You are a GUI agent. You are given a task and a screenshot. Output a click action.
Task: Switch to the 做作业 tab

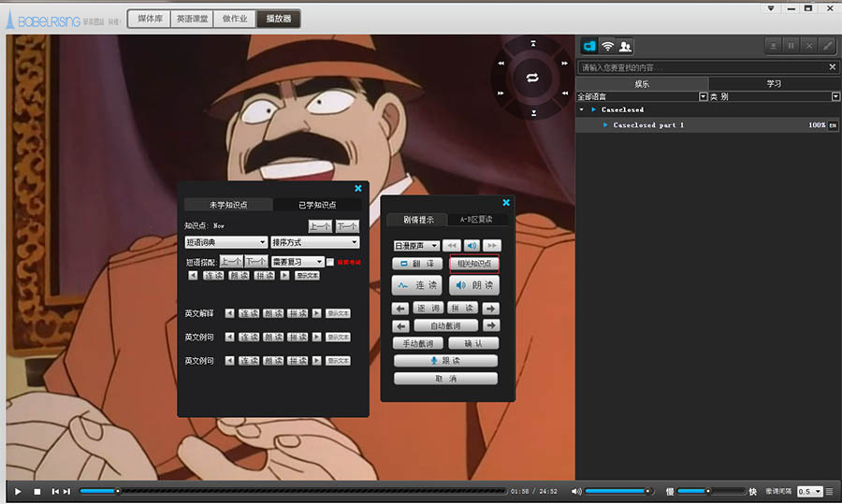[235, 19]
